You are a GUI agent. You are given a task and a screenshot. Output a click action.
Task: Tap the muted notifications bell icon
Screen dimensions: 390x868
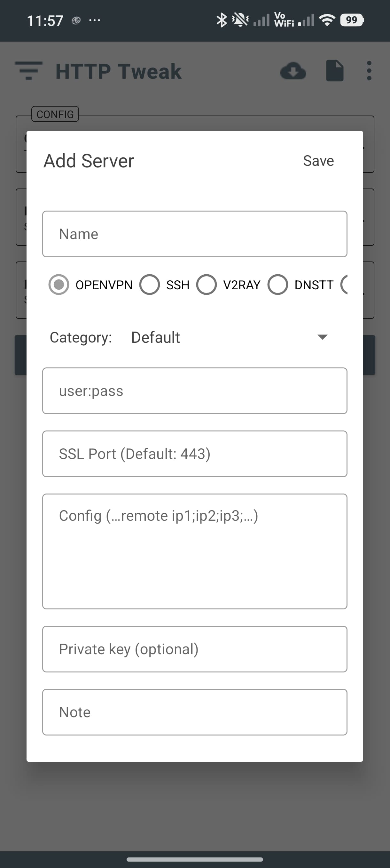(x=240, y=20)
